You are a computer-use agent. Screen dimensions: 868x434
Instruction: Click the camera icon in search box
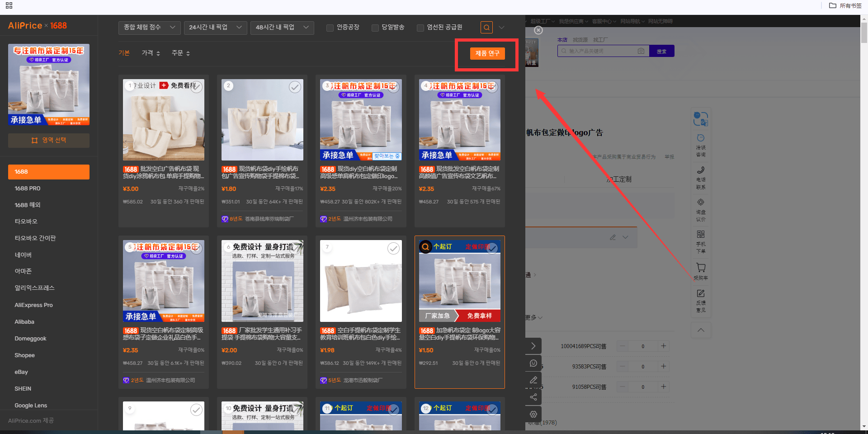coord(641,51)
